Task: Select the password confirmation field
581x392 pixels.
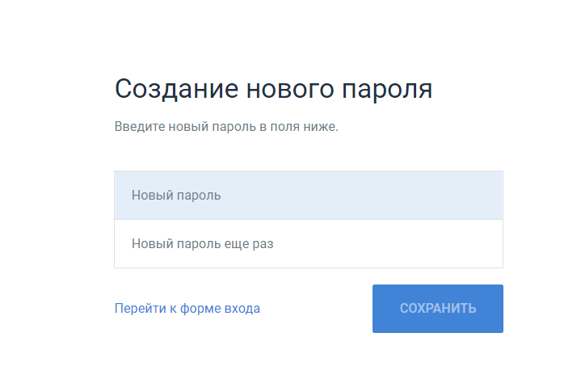Action: click(x=309, y=244)
